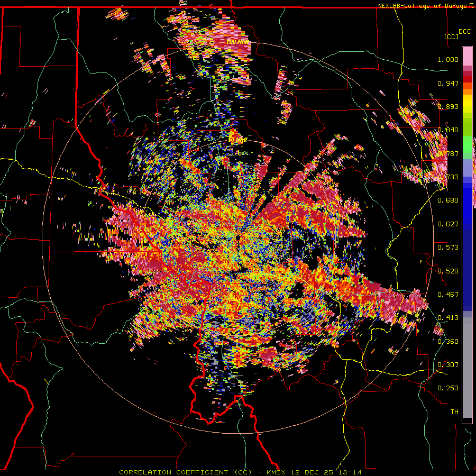Click the 0.627 scale value
The height and width of the screenshot is (476, 476).
[448, 224]
